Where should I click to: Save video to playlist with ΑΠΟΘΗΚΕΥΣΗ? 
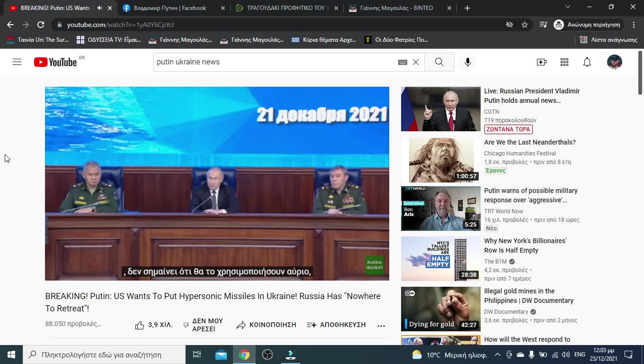(x=336, y=325)
